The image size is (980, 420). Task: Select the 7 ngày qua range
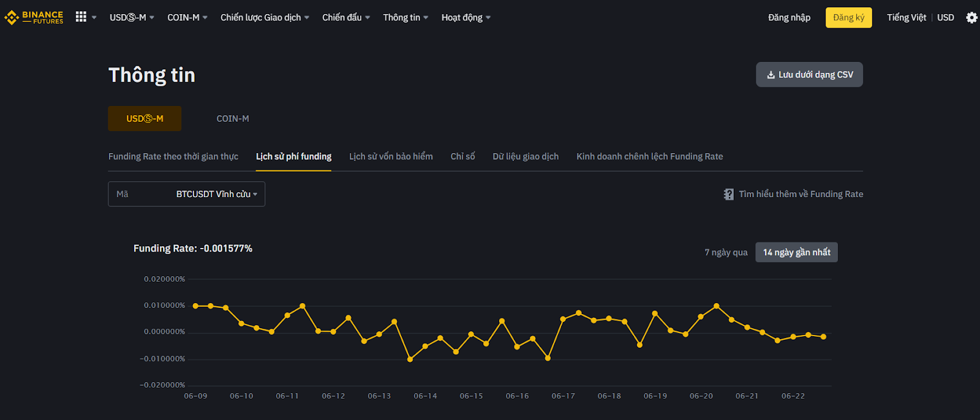click(x=726, y=252)
